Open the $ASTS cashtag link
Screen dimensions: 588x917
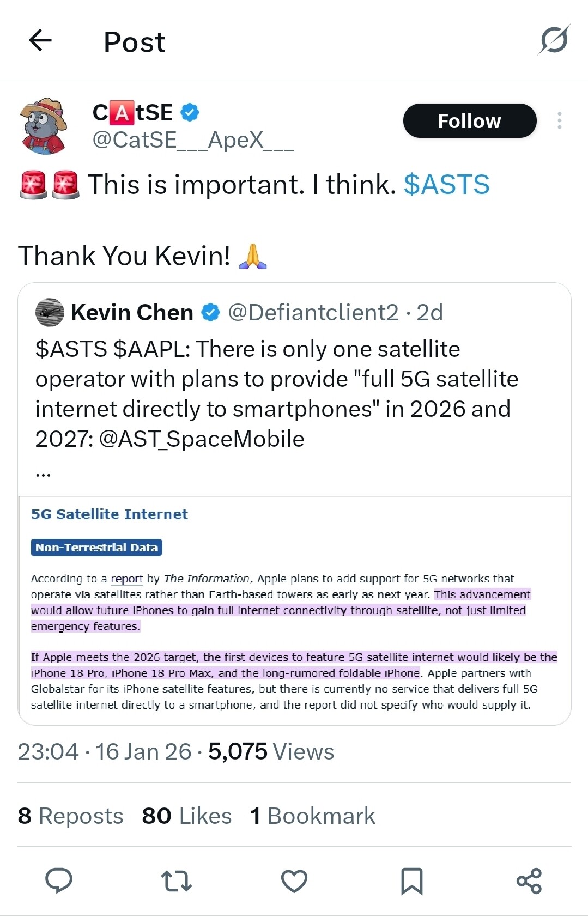(447, 184)
